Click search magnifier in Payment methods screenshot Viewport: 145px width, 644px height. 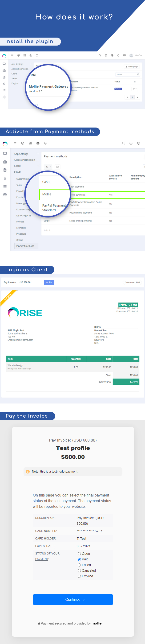point(123,143)
